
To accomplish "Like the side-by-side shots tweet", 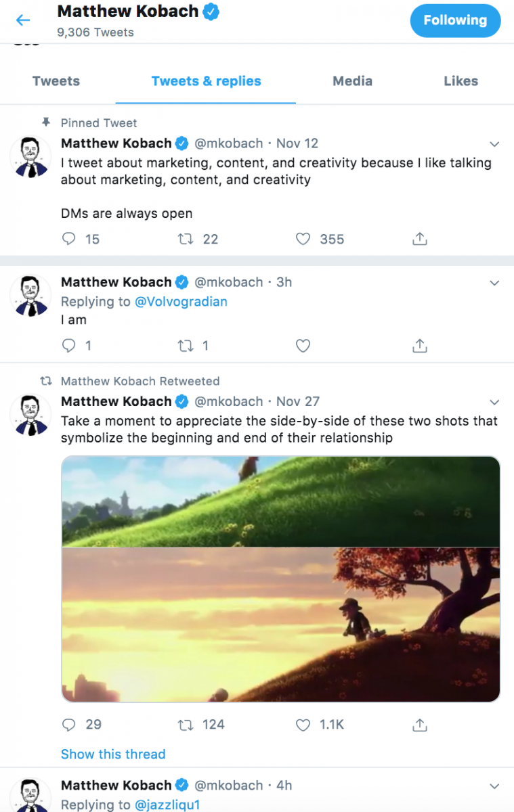I will tap(303, 725).
